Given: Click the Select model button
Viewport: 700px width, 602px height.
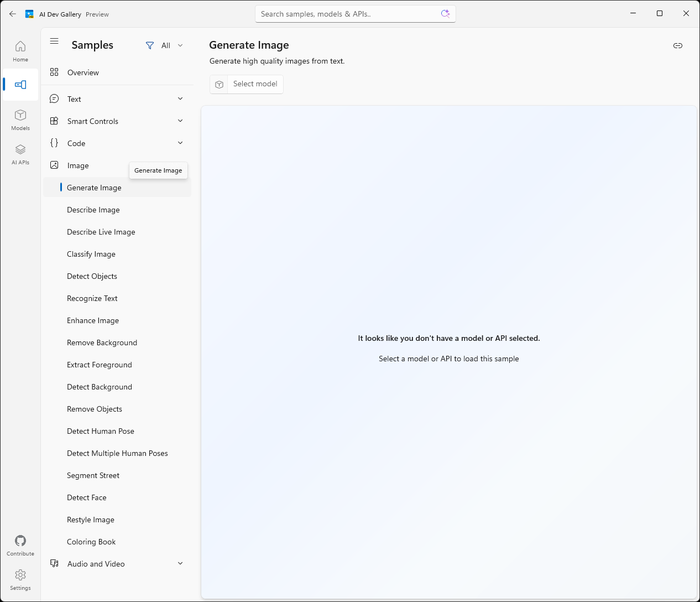Looking at the screenshot, I should (x=247, y=84).
